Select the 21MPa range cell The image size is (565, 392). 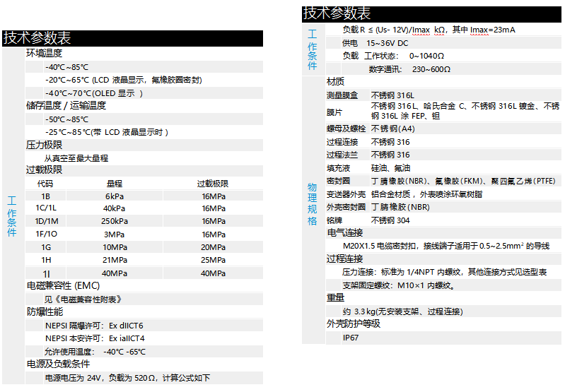[x=114, y=260]
